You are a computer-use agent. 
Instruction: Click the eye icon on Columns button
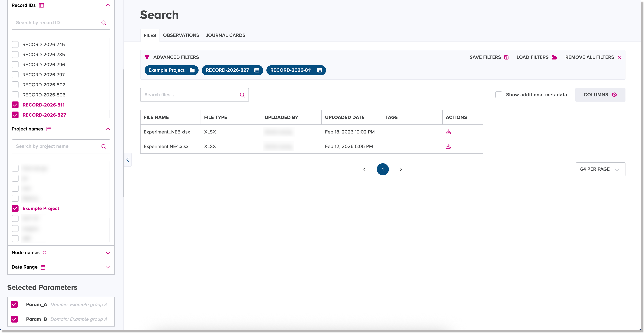tap(614, 95)
